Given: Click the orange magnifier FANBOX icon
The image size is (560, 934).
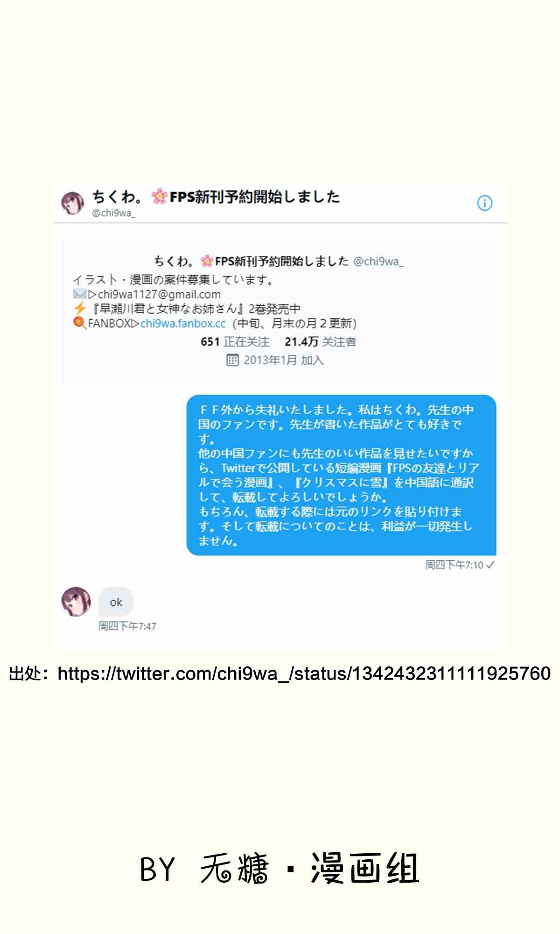Looking at the screenshot, I should [x=80, y=323].
